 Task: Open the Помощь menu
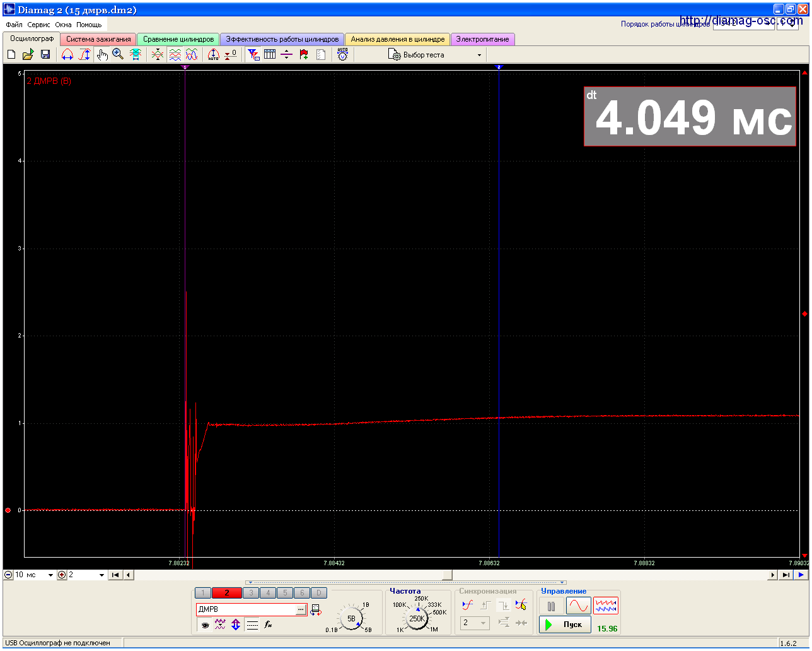click(x=89, y=25)
